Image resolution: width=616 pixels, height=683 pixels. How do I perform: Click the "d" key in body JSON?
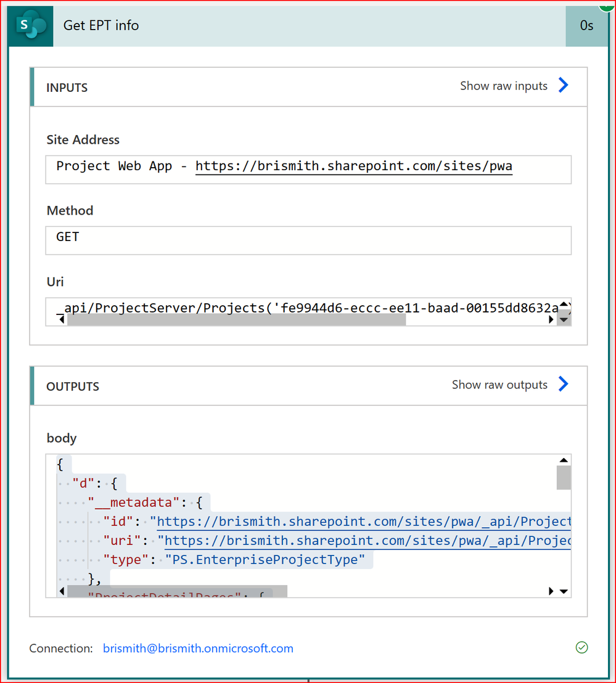(84, 483)
